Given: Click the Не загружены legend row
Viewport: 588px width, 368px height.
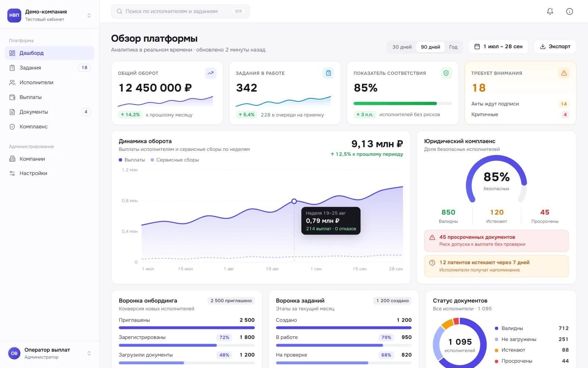Looking at the screenshot, I should pos(532,339).
